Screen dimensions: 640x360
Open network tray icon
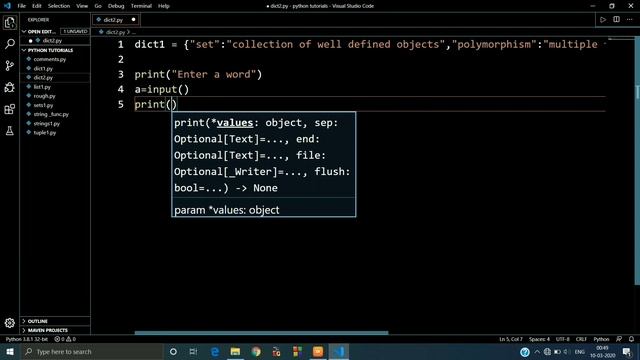(547, 351)
